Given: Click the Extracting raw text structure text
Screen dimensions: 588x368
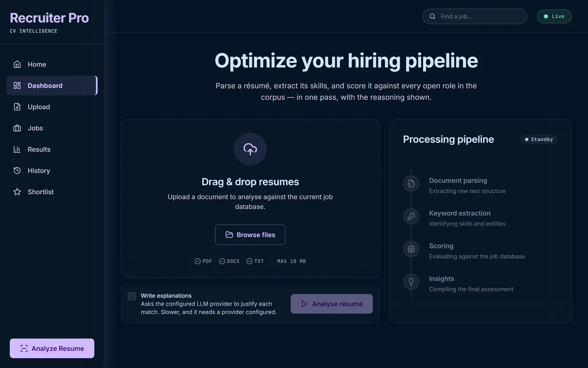Looking at the screenshot, I should [x=467, y=191].
